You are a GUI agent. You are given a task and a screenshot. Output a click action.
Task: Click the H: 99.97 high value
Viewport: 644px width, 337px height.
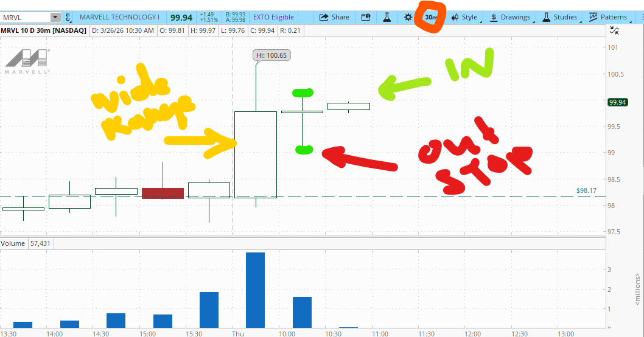(203, 30)
